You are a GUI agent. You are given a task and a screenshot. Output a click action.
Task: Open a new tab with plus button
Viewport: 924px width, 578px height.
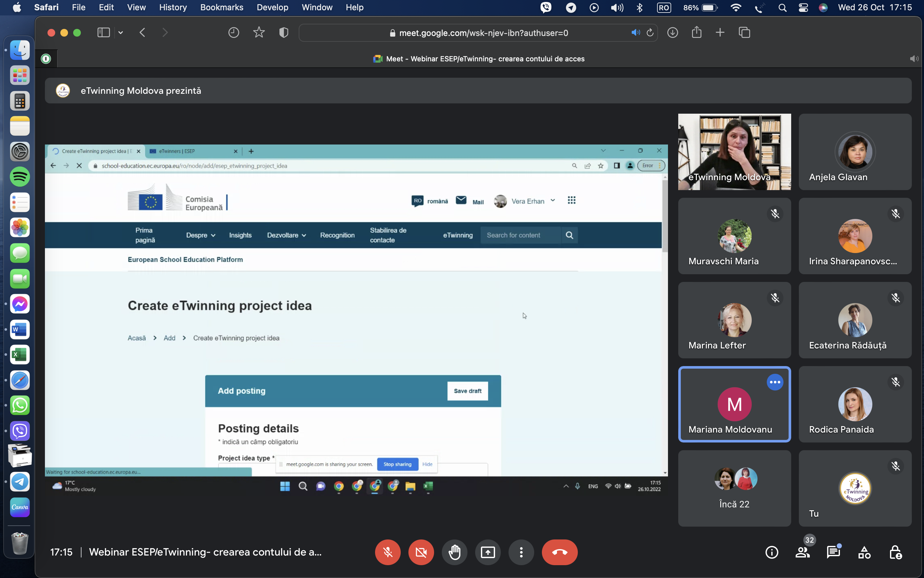tap(720, 32)
